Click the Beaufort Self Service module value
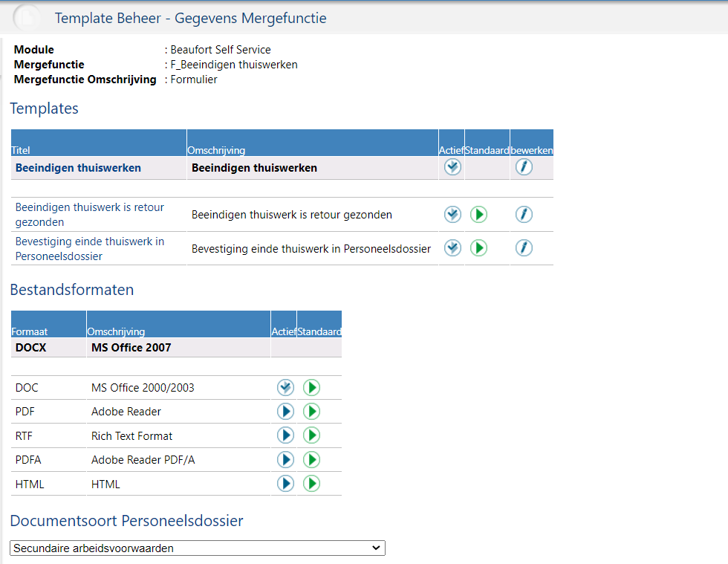The height and width of the screenshot is (564, 728). pyautogui.click(x=221, y=50)
